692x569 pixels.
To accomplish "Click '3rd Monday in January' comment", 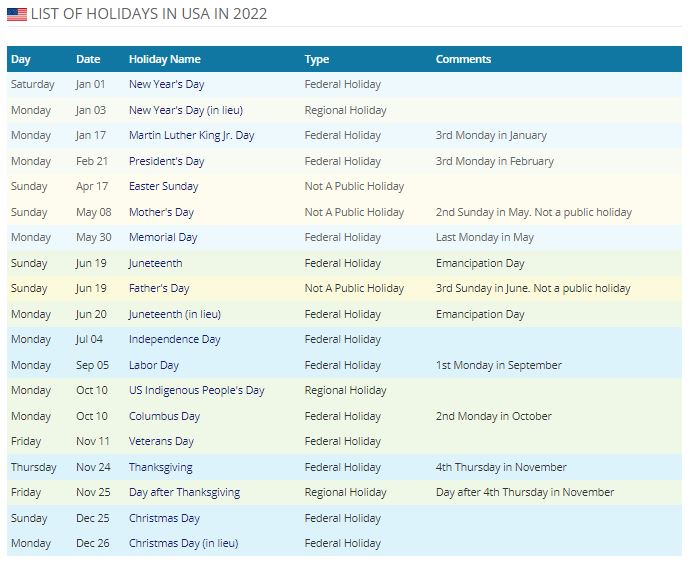I will [x=491, y=136].
